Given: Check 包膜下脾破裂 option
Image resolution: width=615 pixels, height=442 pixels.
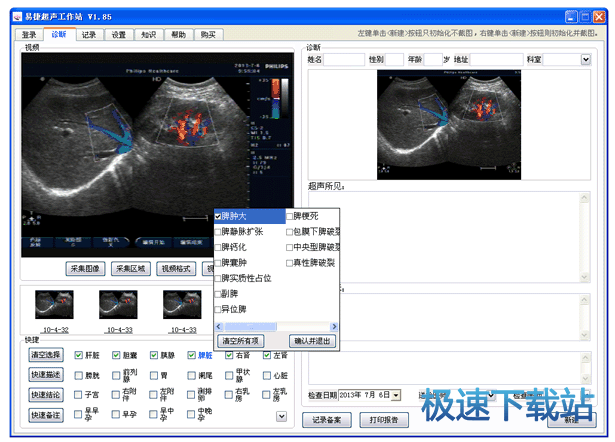Looking at the screenshot, I should (289, 232).
